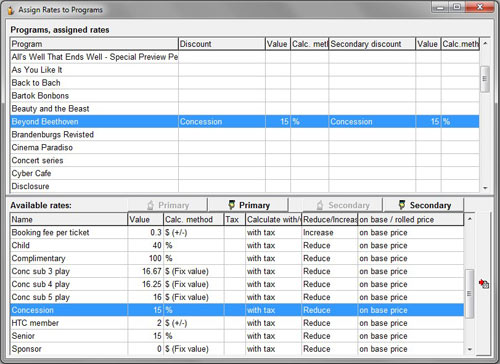Click Beyond Beethoven's secondary Concession cell
Screen dimensions: 500x364
(372, 122)
